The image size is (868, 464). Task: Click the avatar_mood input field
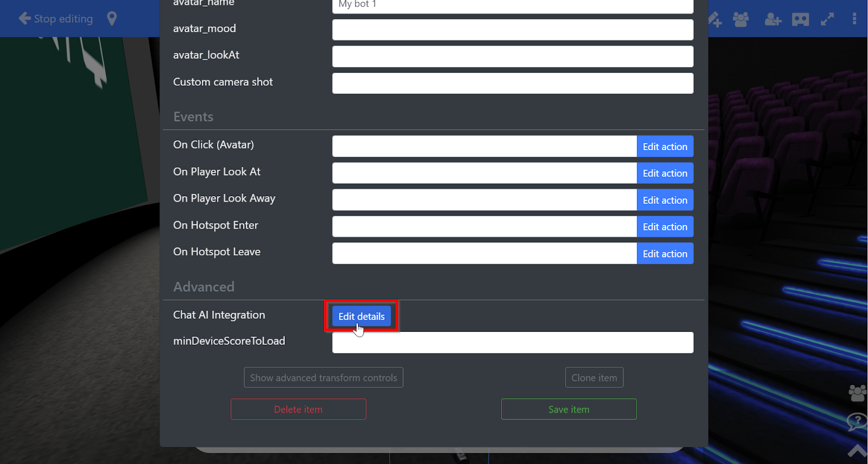point(513,30)
